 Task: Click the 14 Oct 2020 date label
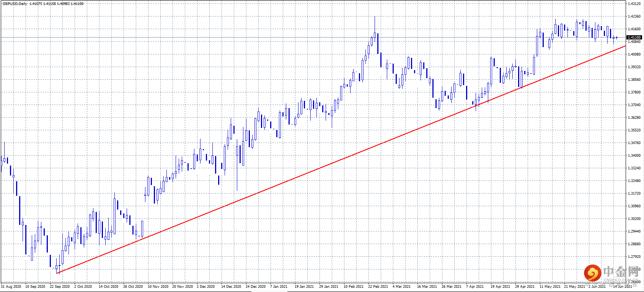pos(109,287)
